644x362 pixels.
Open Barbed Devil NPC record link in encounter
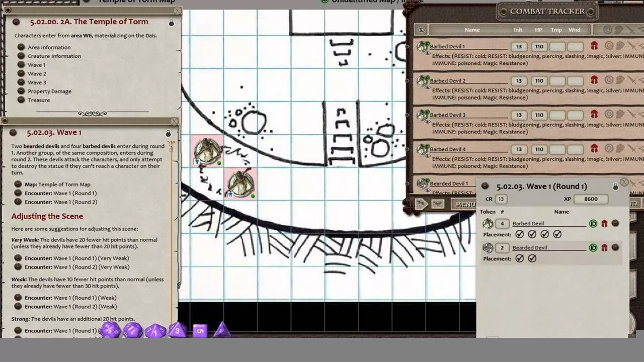point(615,224)
